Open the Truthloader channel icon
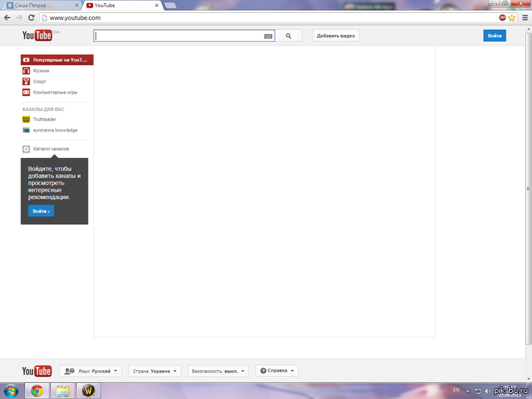532x399 pixels. 26,119
